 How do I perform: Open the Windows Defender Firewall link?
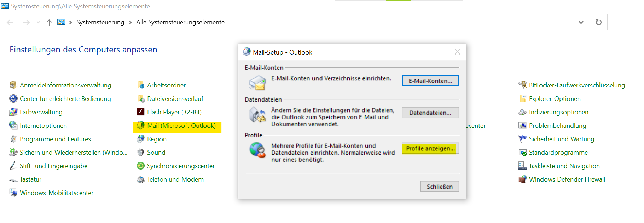click(567, 179)
